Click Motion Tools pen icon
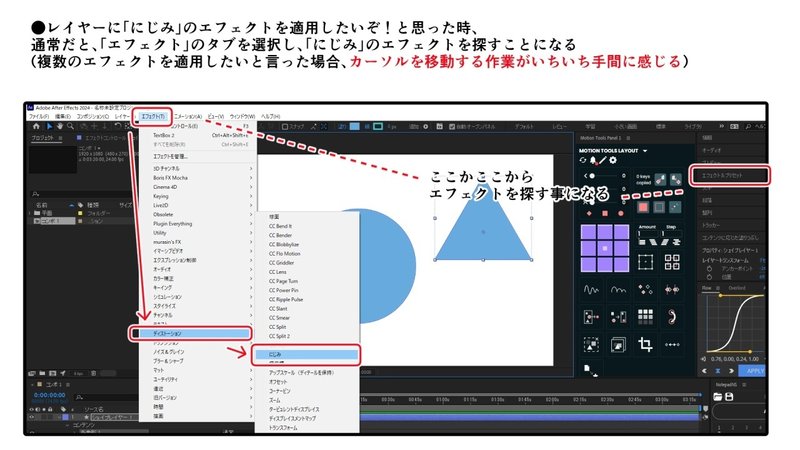Image resolution: width=800 pixels, height=450 pixels. pyautogui.click(x=603, y=160)
